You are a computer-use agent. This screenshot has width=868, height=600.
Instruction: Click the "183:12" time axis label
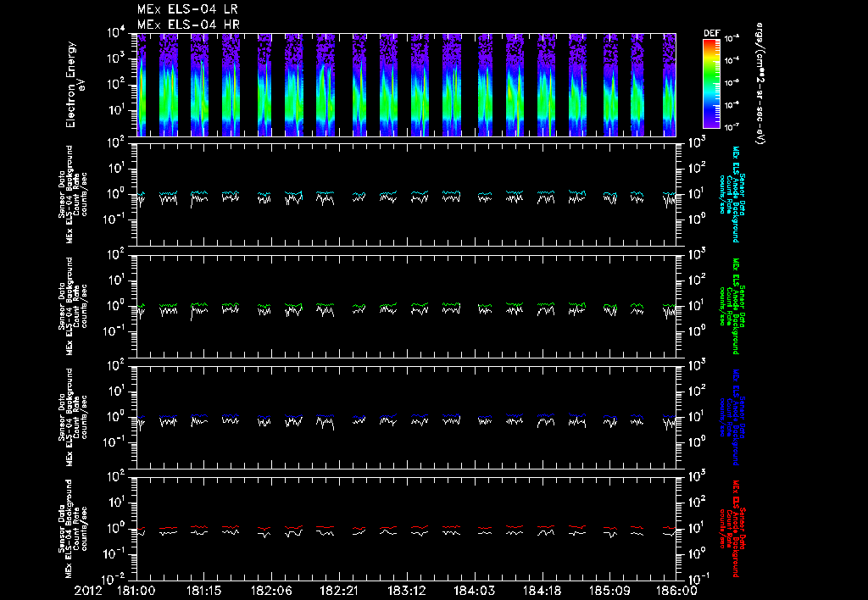point(406,591)
